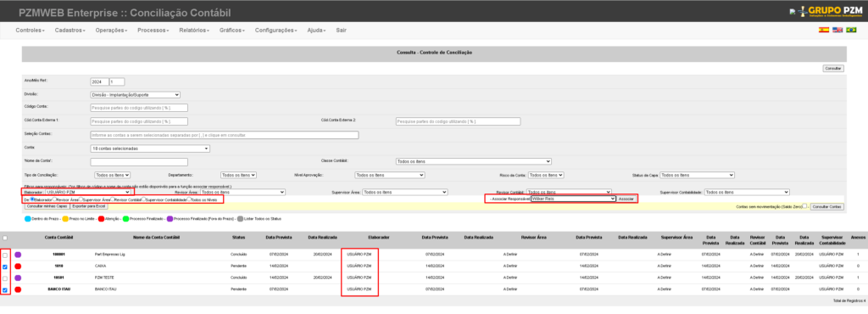Click the Nome da Conta input field
The width and height of the screenshot is (868, 314).
pyautogui.click(x=139, y=162)
